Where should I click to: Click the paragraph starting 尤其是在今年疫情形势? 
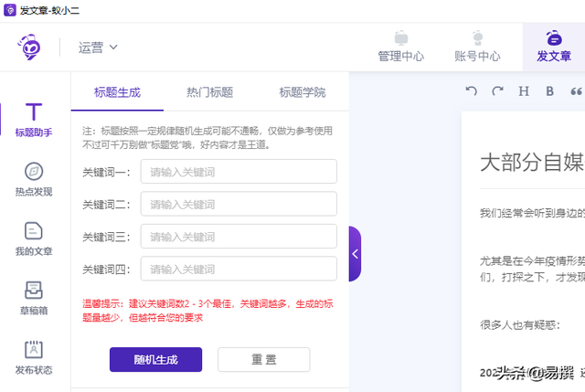click(x=532, y=269)
